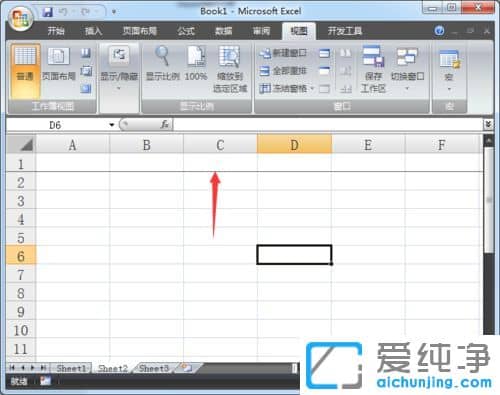The width and height of the screenshot is (500, 395).
Task: Click the Unhide window icon
Action: pyautogui.click(x=324, y=89)
